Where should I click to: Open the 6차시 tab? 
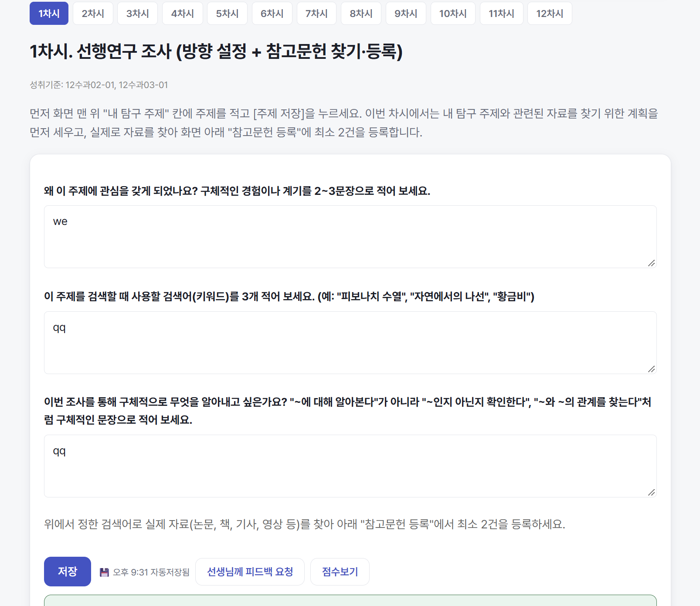click(272, 14)
